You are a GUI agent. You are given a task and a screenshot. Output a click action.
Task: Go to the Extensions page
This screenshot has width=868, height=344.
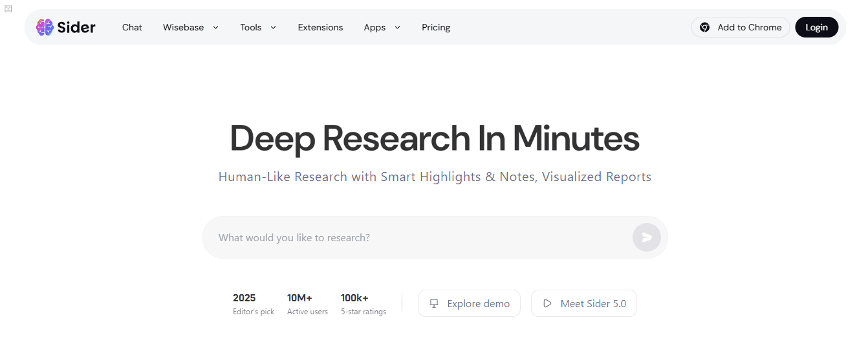tap(320, 27)
